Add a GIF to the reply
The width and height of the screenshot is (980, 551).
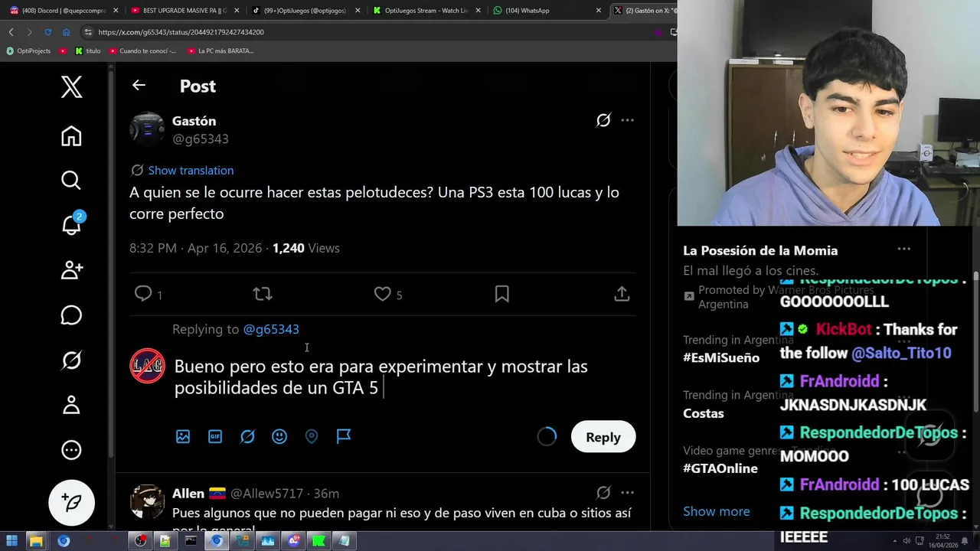[x=215, y=436]
